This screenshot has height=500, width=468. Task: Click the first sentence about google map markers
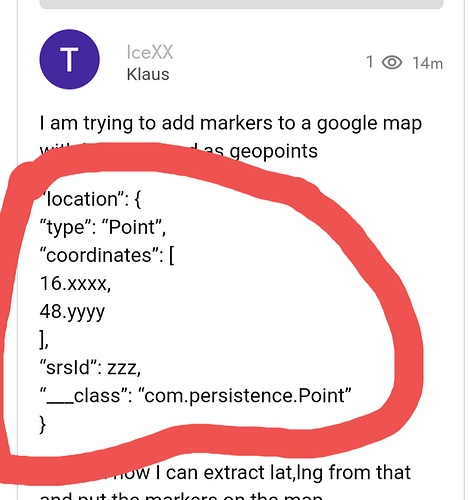pyautogui.click(x=231, y=123)
